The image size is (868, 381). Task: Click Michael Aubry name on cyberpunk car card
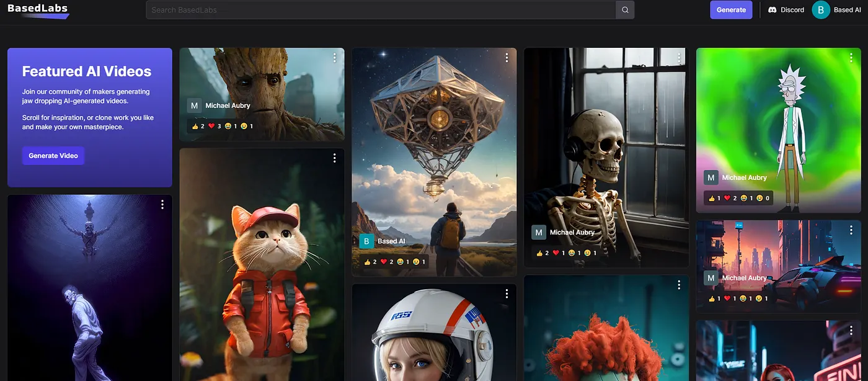point(745,278)
